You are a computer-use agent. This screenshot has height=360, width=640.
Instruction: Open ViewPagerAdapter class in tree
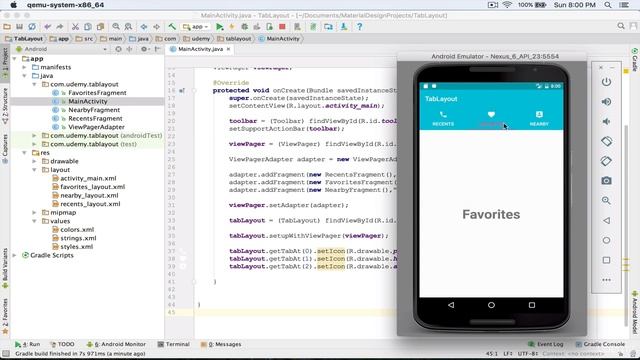(x=96, y=127)
